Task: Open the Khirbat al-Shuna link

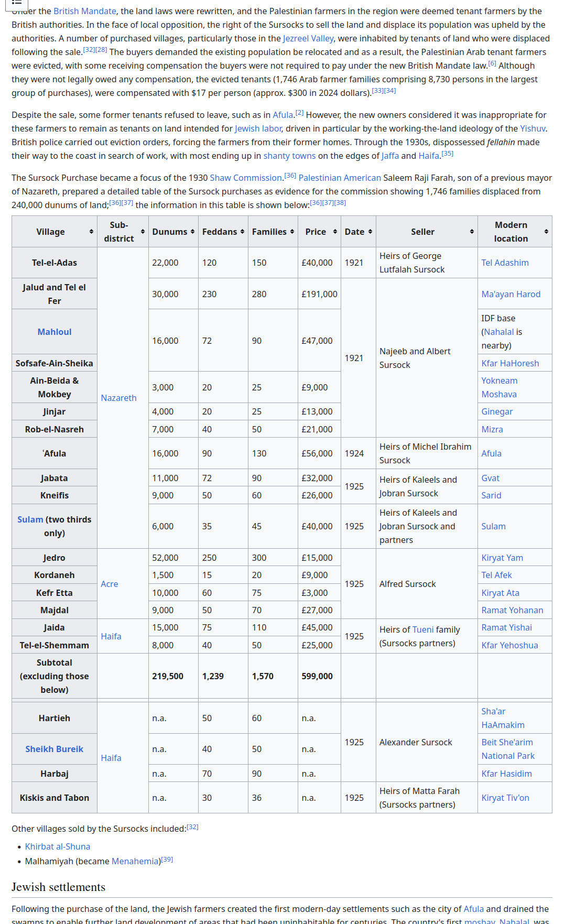Action: (58, 846)
